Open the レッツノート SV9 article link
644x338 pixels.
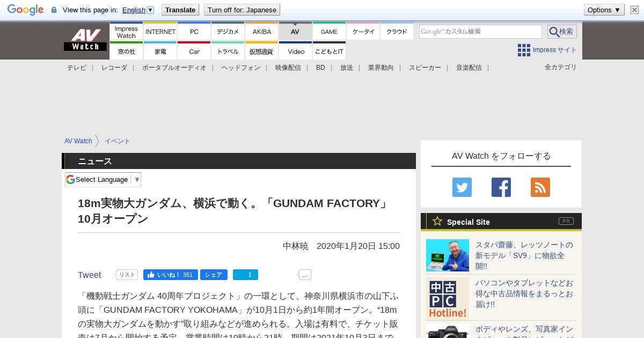point(524,255)
